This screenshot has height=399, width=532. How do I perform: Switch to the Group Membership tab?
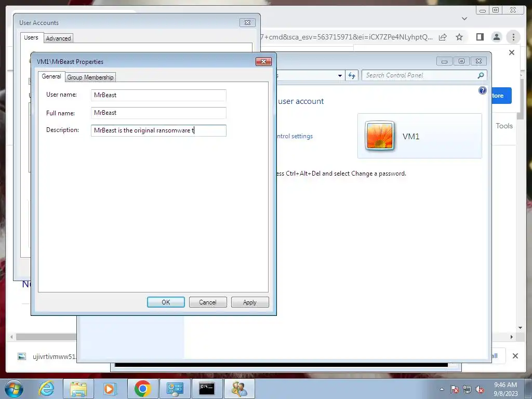[x=90, y=77]
